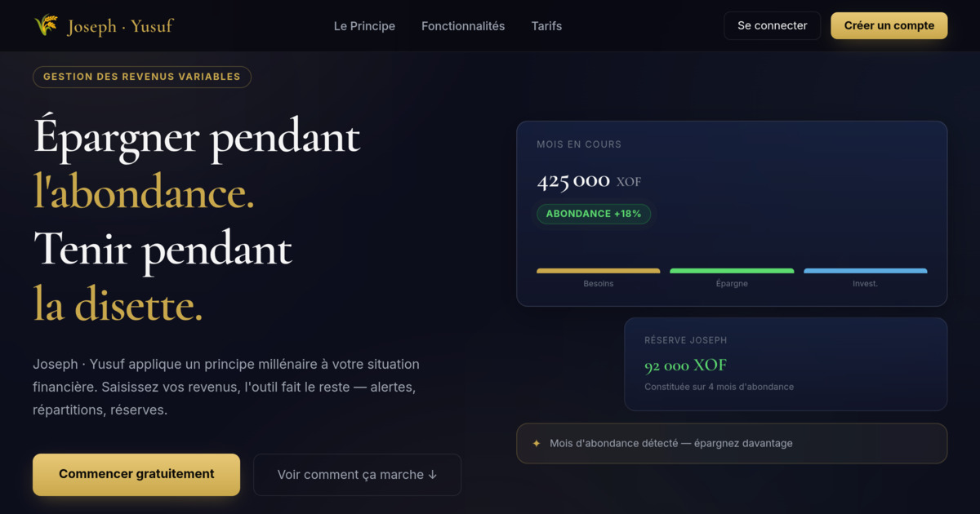Click the Joseph · Yusuf brand name
Screen dimensions: 980x514
point(120,26)
